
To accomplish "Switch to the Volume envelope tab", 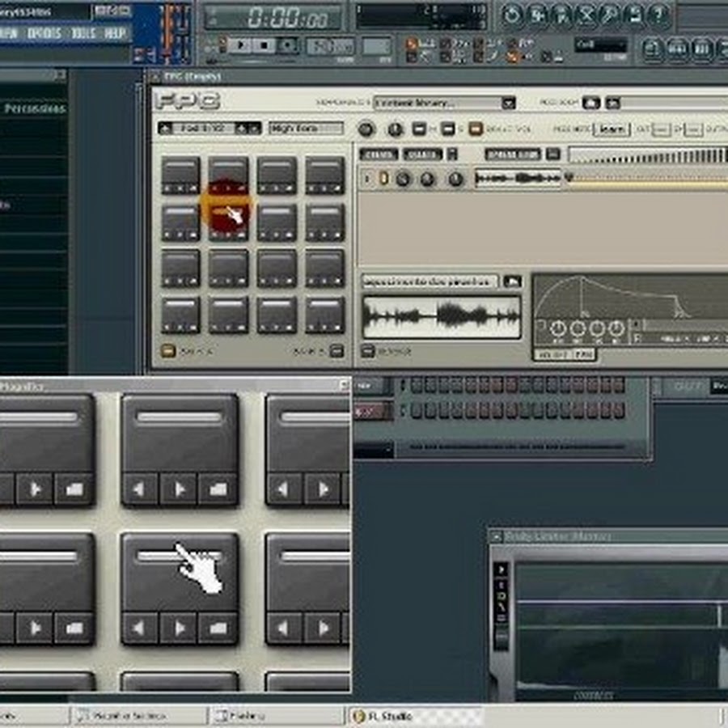I will pos(553,355).
